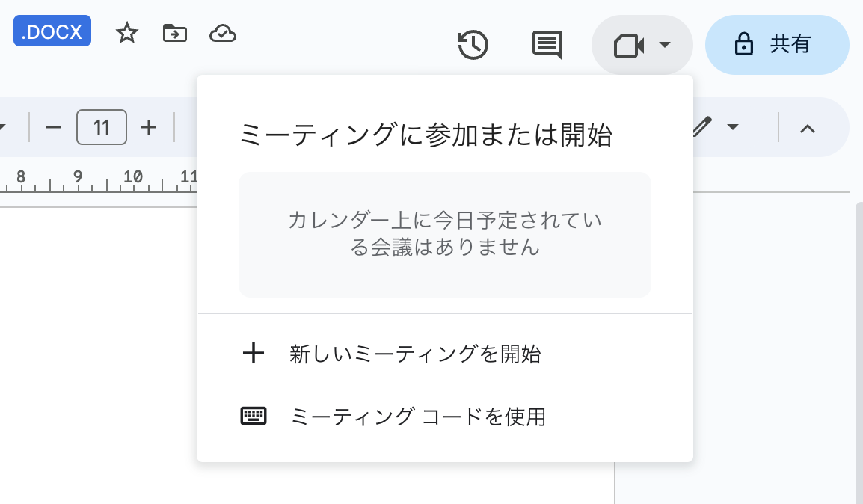The width and height of the screenshot is (863, 504).
Task: Open the editing mode dropdown arrow
Action: pos(733,127)
